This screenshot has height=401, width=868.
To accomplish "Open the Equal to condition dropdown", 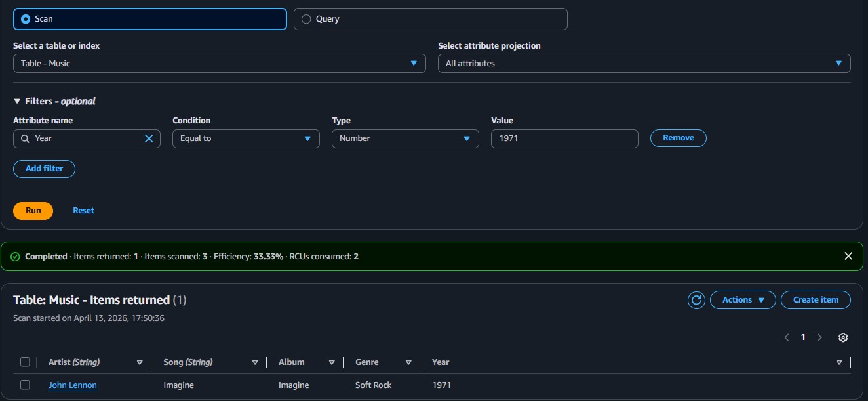I will [x=246, y=138].
